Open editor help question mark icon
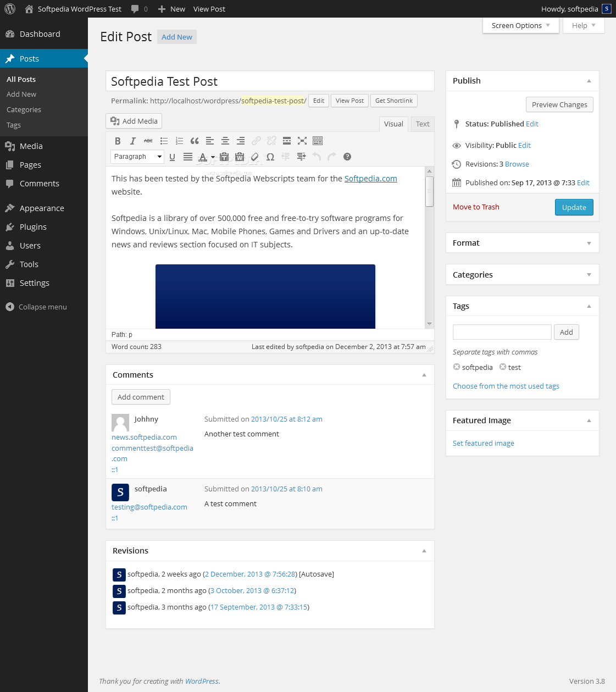The height and width of the screenshot is (692, 616). point(347,157)
